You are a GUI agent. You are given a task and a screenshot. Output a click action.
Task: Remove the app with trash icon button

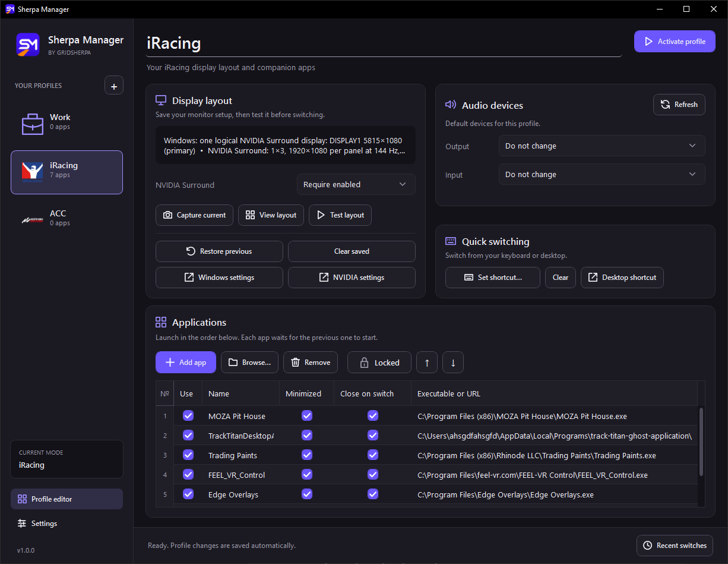tap(311, 363)
